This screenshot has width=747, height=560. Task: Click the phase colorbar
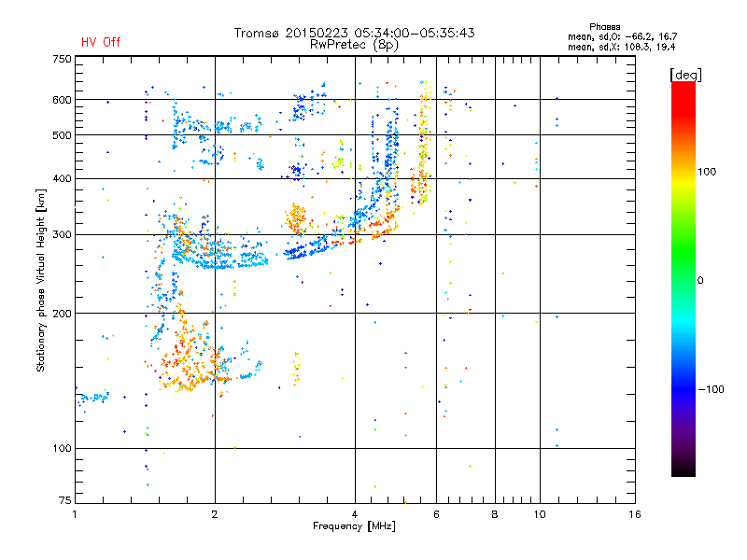click(x=684, y=278)
